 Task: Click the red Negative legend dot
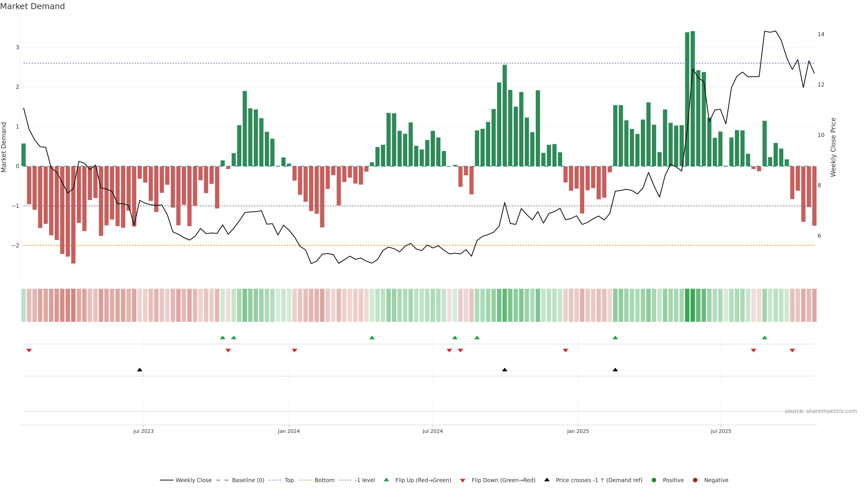tap(695, 480)
